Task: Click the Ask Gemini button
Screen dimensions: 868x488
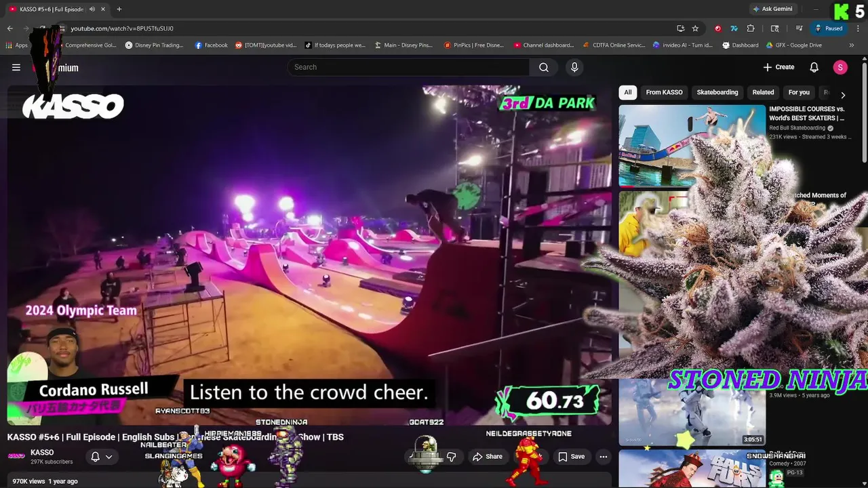Action: [772, 9]
